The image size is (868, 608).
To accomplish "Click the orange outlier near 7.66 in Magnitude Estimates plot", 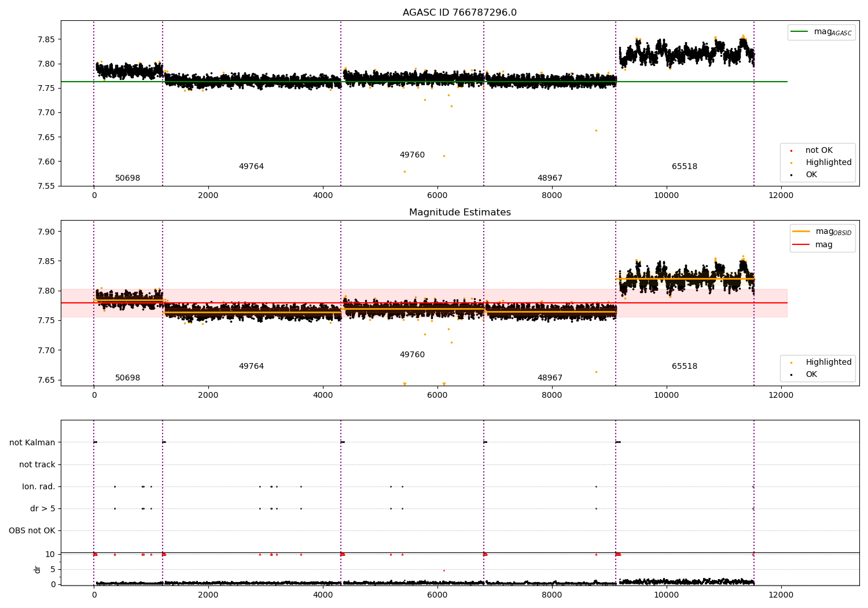I will click(596, 372).
